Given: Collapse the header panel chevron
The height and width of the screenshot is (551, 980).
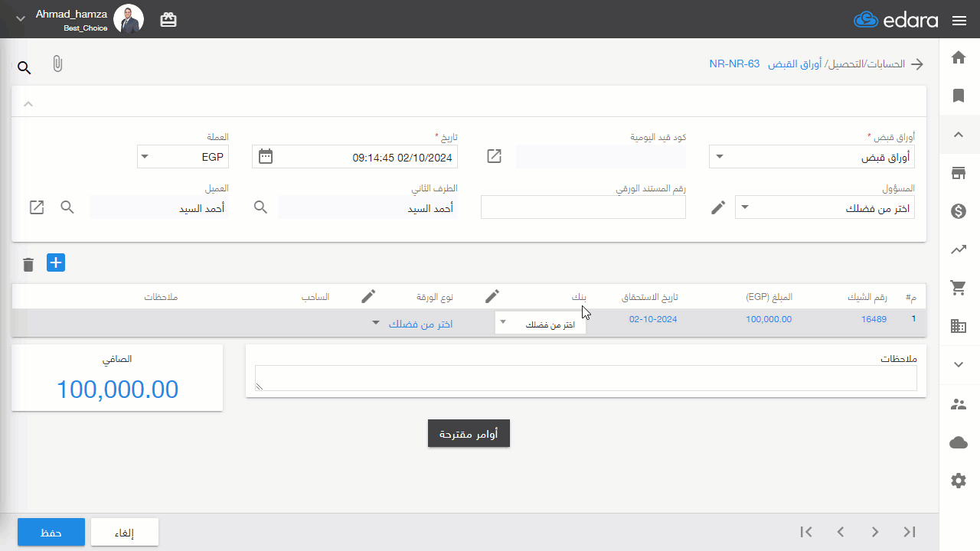Looking at the screenshot, I should pyautogui.click(x=28, y=103).
